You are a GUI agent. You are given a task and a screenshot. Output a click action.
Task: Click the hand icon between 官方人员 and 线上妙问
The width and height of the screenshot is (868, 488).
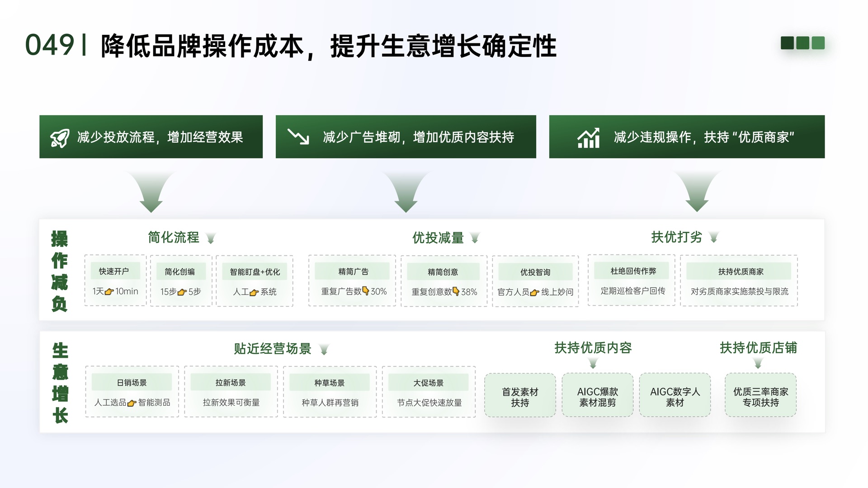(x=535, y=292)
